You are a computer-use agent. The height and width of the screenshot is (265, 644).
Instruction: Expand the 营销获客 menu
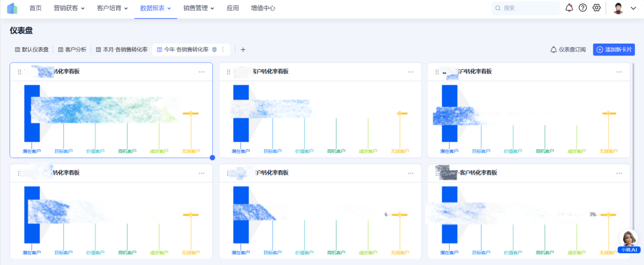[69, 8]
